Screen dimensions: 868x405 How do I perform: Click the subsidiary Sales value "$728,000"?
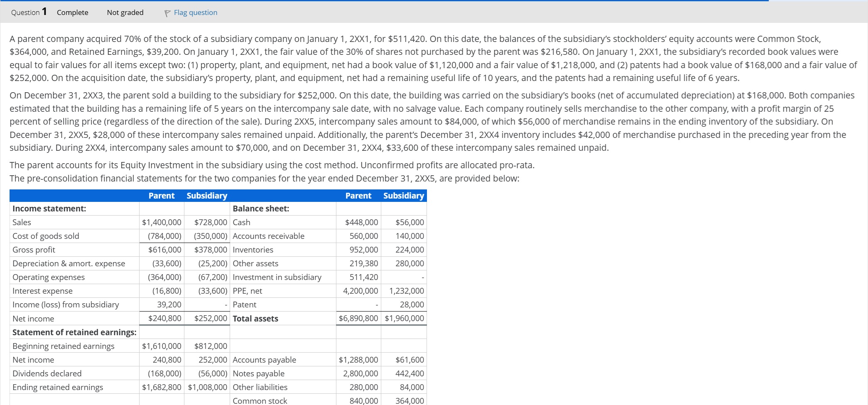coord(211,222)
